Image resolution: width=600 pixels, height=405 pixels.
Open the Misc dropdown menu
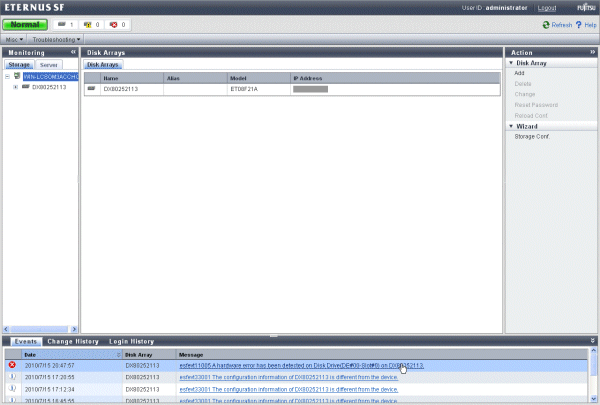pos(15,39)
